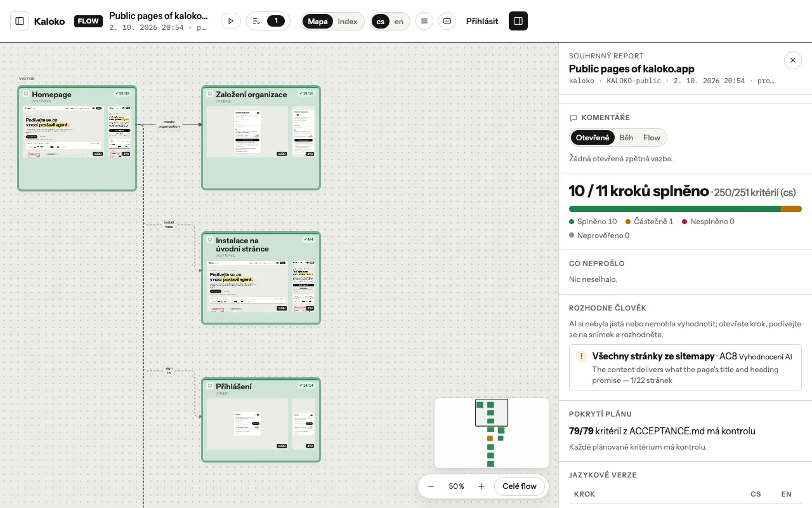Click the Založení organizace node's comment icon
The height and width of the screenshot is (508, 812).
(x=210, y=94)
